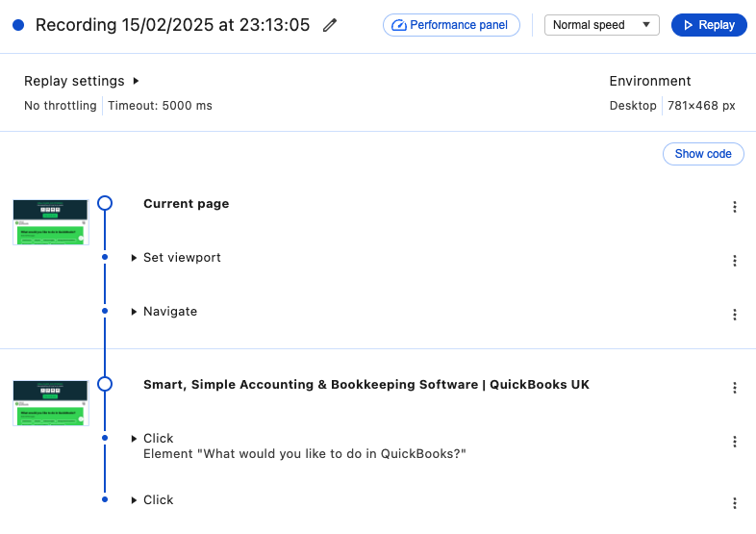Expand the Set viewport step

134,258
